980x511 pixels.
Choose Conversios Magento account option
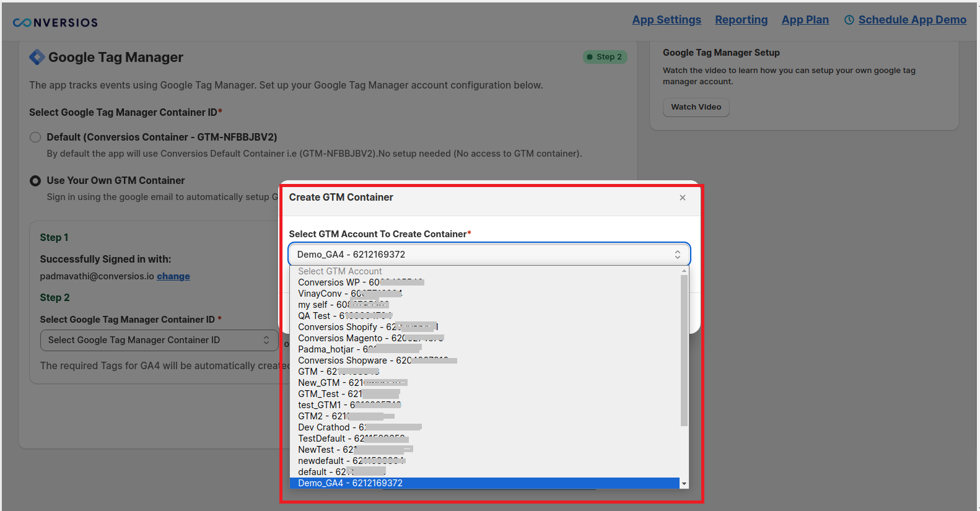(485, 338)
